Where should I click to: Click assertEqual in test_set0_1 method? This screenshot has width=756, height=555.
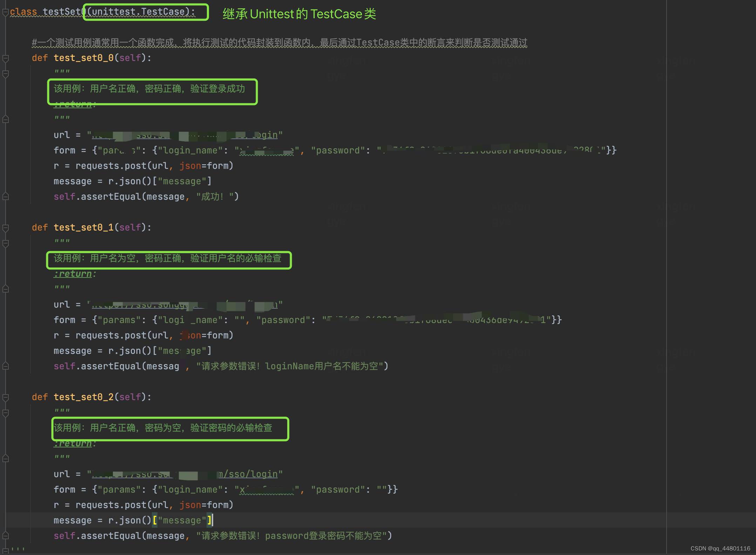click(110, 366)
